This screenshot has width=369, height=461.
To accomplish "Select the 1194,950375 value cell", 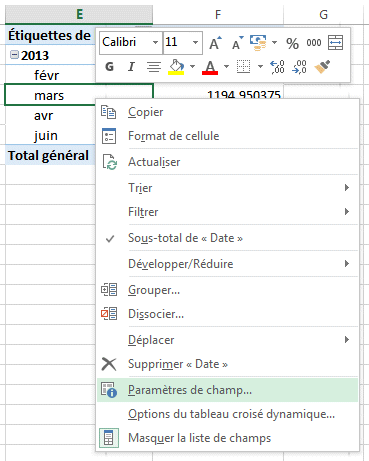I will pos(218,92).
